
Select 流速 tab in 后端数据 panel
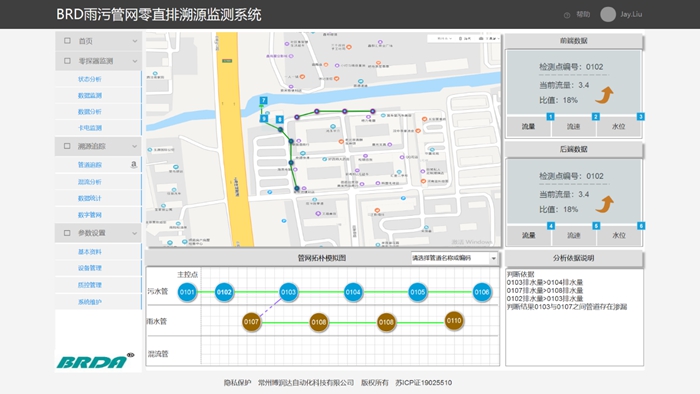[574, 235]
